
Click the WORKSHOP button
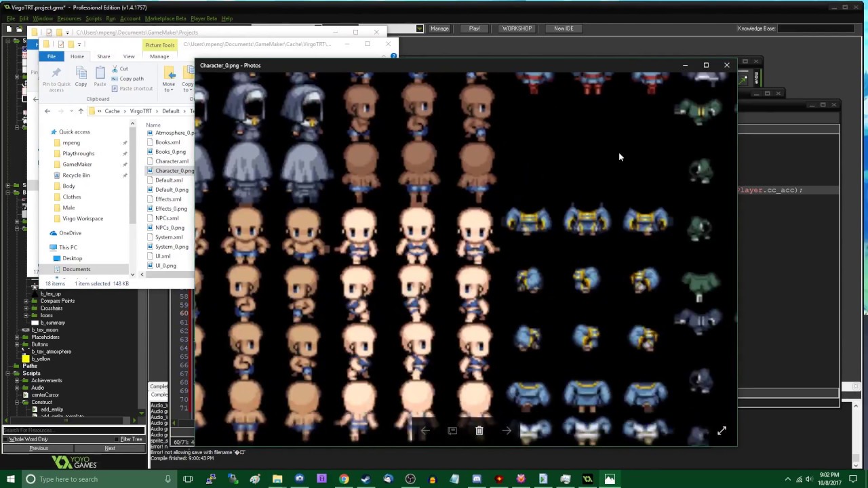(x=517, y=28)
